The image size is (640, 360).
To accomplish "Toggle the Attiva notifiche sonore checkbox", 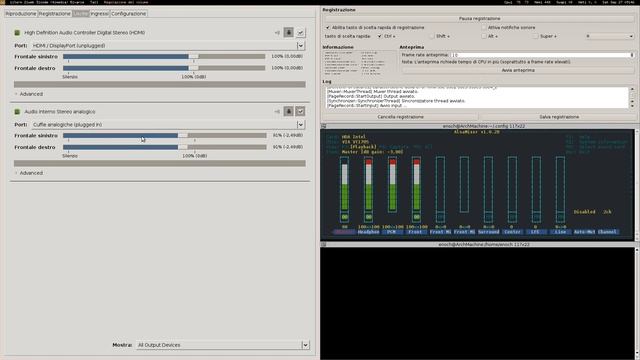I will (x=484, y=27).
